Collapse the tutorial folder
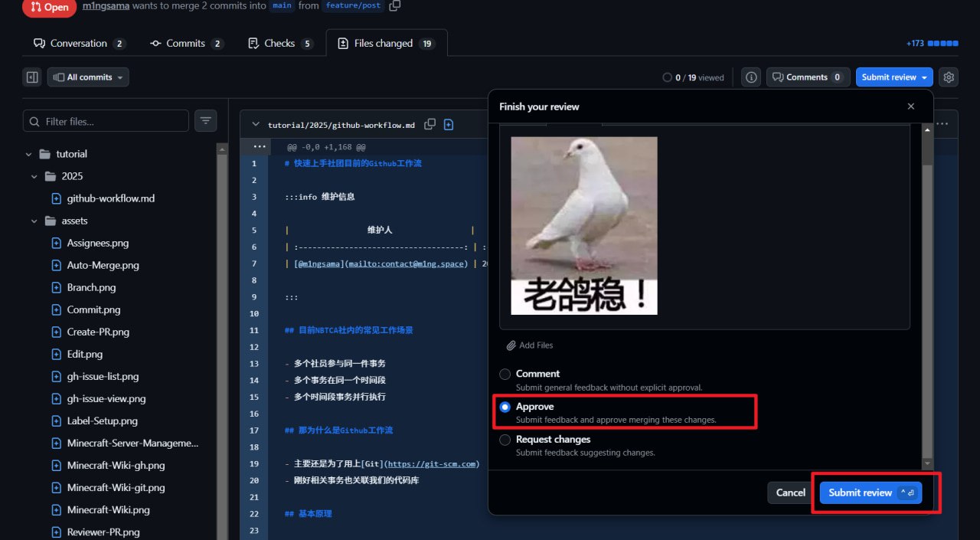 [29, 154]
